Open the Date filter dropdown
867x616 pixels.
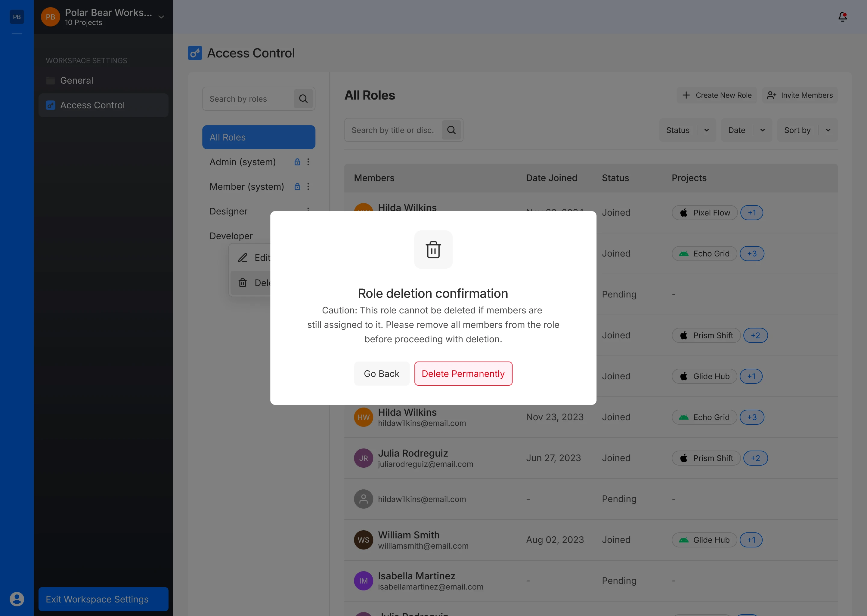click(x=746, y=130)
